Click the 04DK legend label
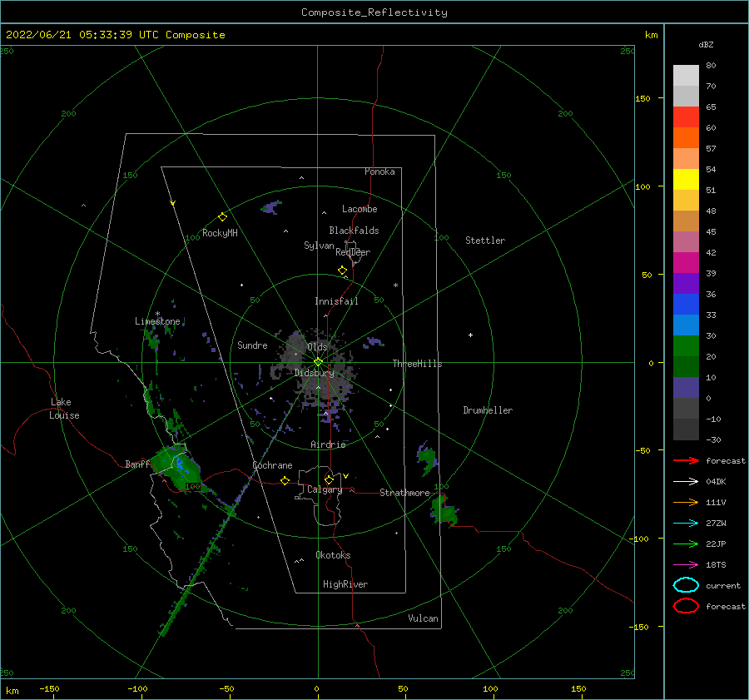Image resolution: width=749 pixels, height=700 pixels. 716,481
